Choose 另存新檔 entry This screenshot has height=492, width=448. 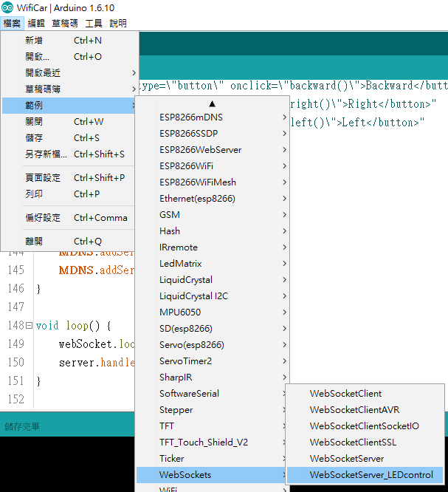click(x=69, y=154)
